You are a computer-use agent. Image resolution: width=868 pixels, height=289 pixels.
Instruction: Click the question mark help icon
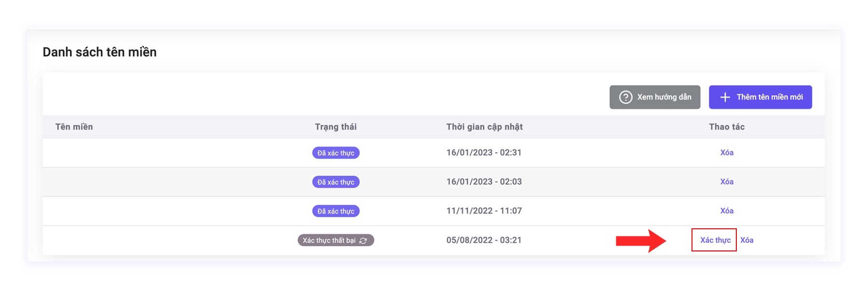[625, 97]
